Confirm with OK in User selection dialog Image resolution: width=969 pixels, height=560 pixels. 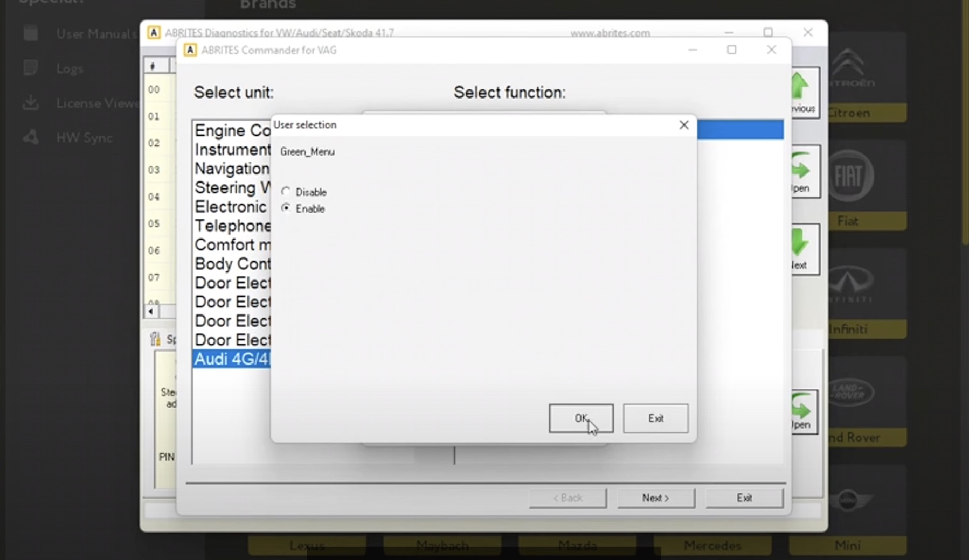tap(581, 418)
